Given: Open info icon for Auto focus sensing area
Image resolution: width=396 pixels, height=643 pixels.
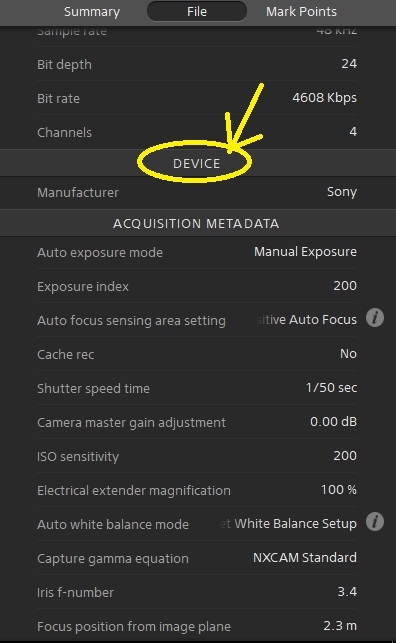Looking at the screenshot, I should [375, 318].
